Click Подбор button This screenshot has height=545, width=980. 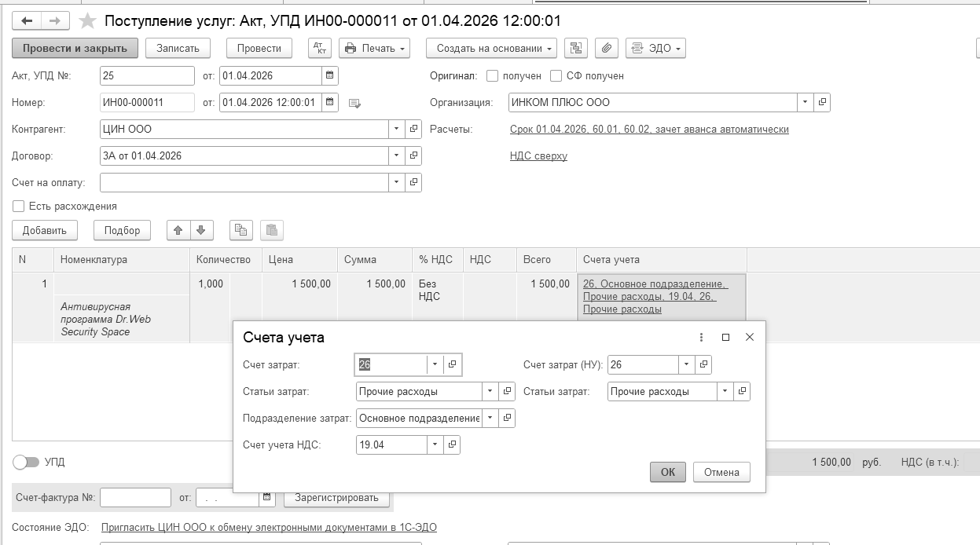coord(122,230)
